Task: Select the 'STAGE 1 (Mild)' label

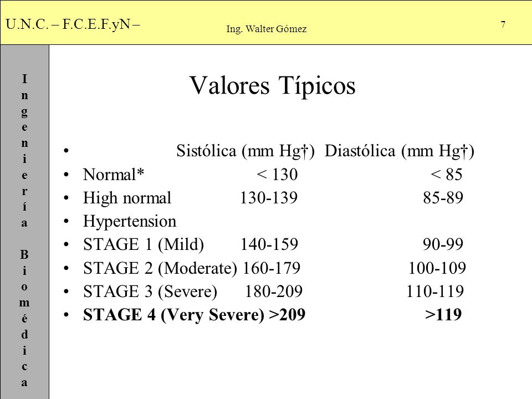Action: [144, 244]
